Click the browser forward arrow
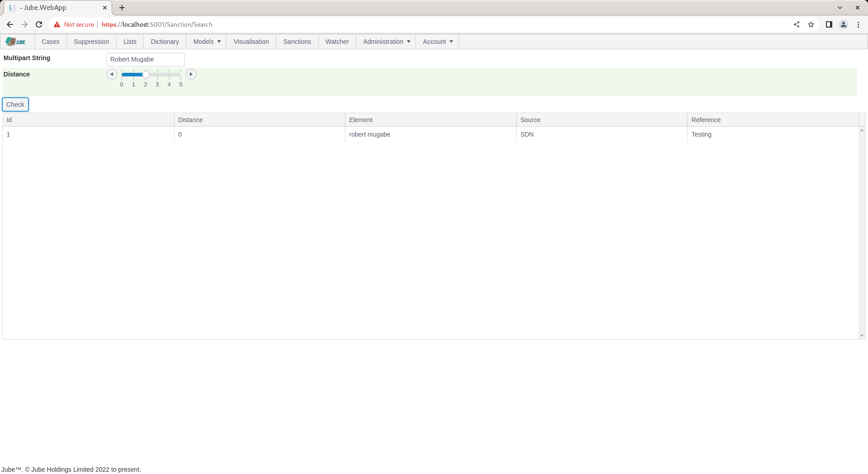The height and width of the screenshot is (474, 868). [x=24, y=24]
